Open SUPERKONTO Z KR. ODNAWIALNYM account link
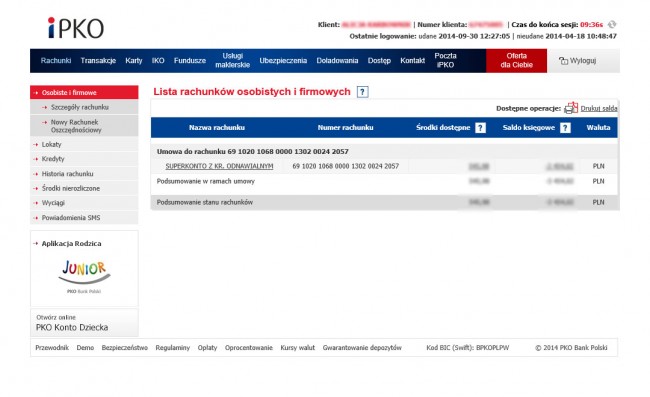Image resolution: width=650 pixels, height=397 pixels. click(219, 166)
